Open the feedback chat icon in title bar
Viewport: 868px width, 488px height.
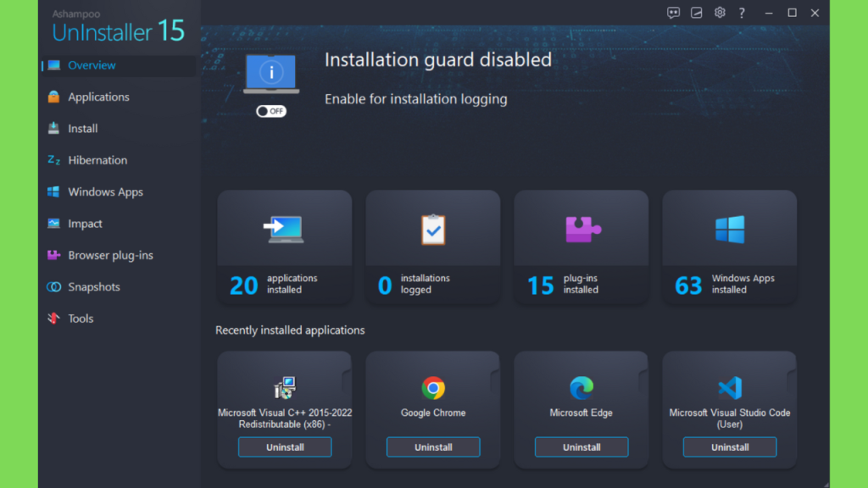coord(673,13)
